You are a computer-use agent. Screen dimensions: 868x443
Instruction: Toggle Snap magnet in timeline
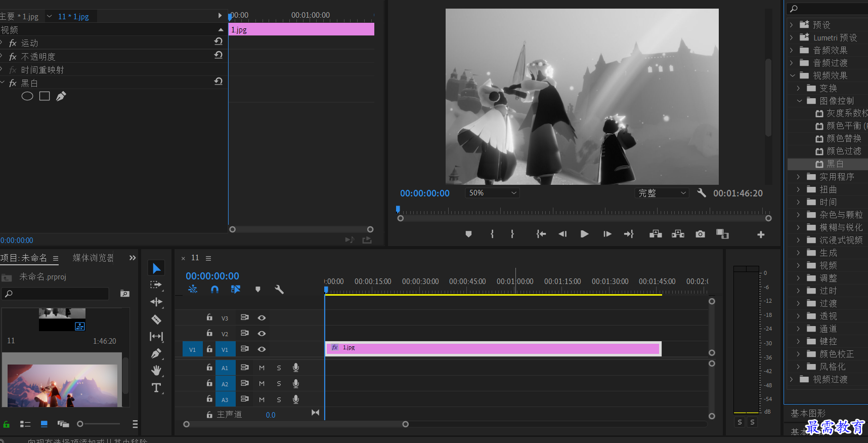(x=214, y=289)
